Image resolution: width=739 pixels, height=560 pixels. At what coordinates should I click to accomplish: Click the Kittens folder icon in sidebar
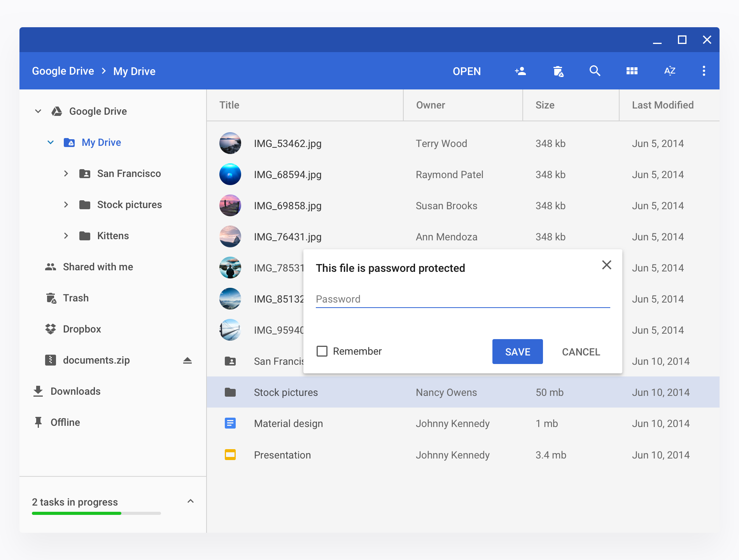point(85,236)
